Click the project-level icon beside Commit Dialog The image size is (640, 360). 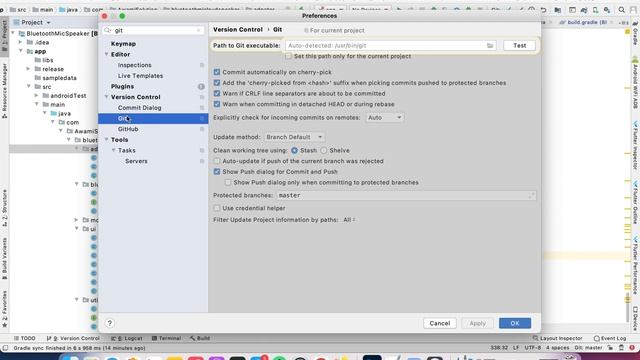pos(202,108)
